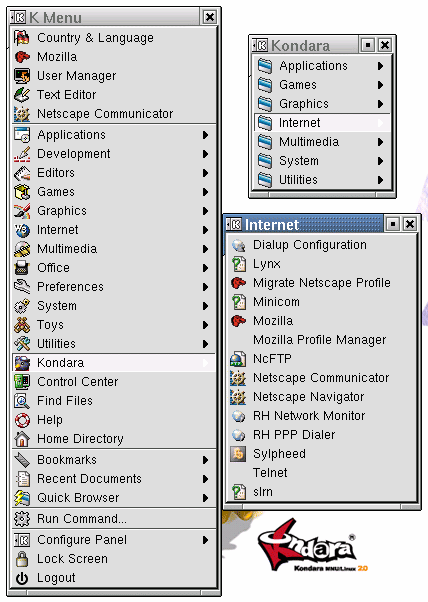This screenshot has width=428, height=602.
Task: Click the Netscape Navigator ship wheel icon
Action: (238, 397)
